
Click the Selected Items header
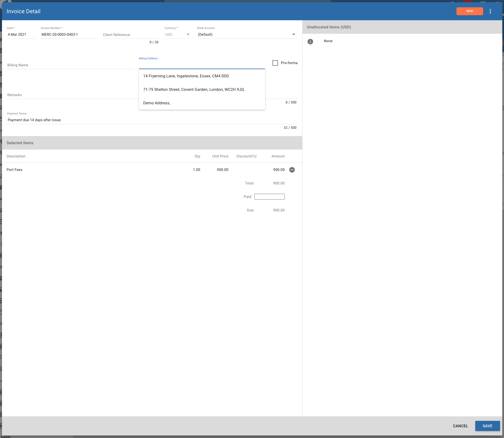pyautogui.click(x=20, y=143)
